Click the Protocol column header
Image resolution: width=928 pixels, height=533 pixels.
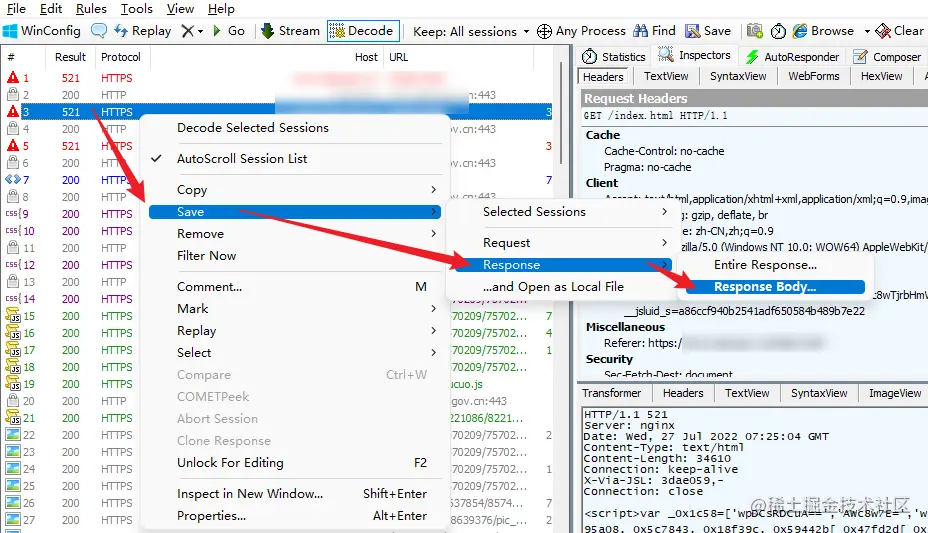pos(121,57)
